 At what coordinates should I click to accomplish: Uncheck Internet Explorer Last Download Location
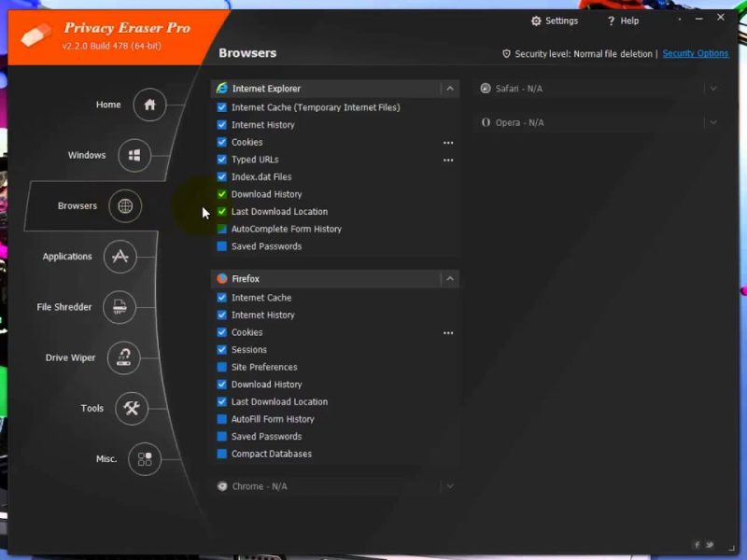[221, 212]
